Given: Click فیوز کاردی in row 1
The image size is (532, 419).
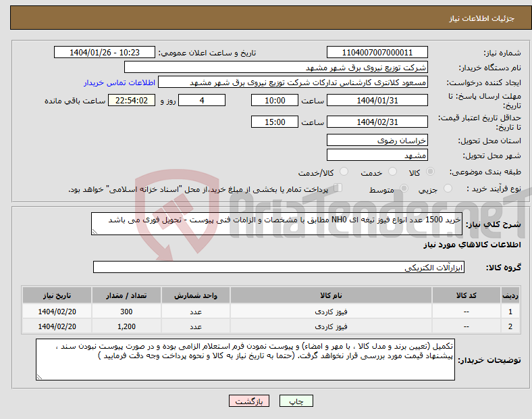Looking at the screenshot, I should 331,312.
